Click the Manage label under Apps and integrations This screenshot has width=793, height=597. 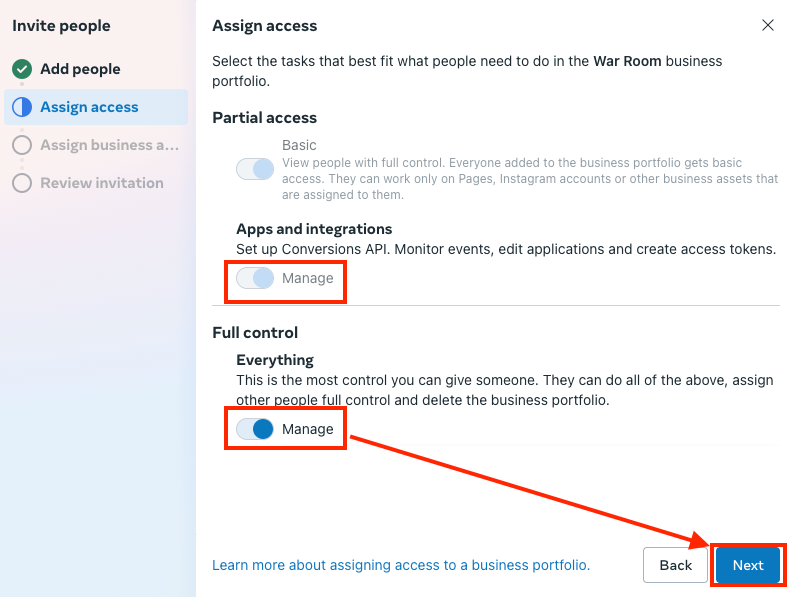[x=308, y=278]
